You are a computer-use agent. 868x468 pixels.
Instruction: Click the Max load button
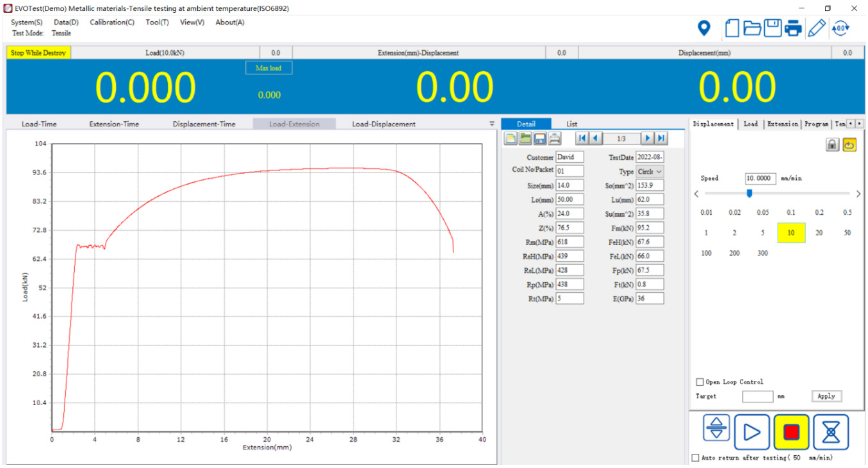click(x=269, y=68)
